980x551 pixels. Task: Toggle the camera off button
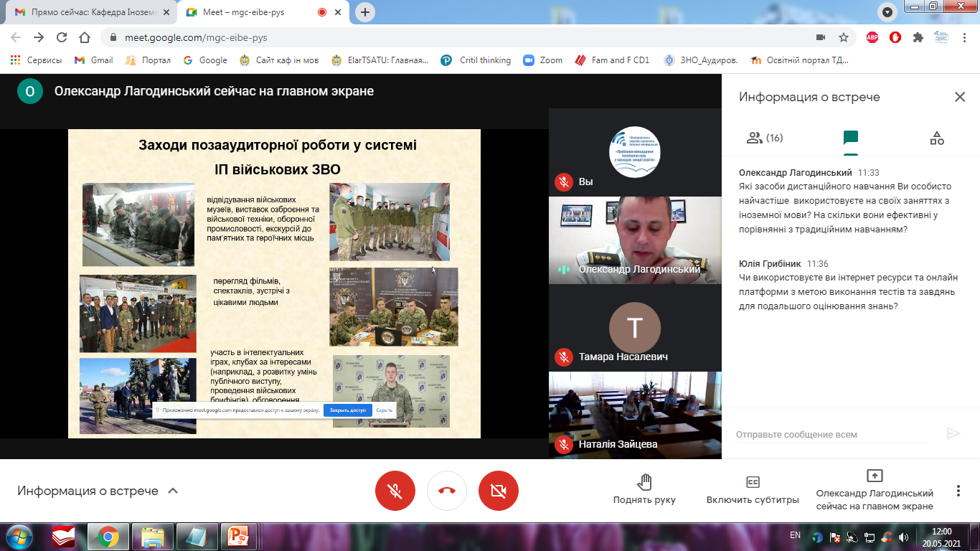498,491
